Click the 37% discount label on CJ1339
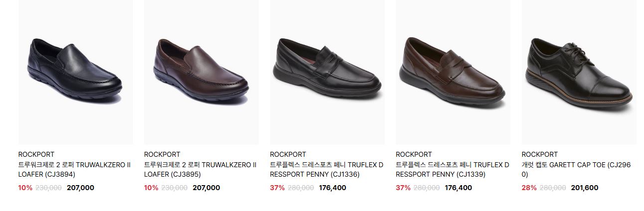 pyautogui.click(x=403, y=188)
